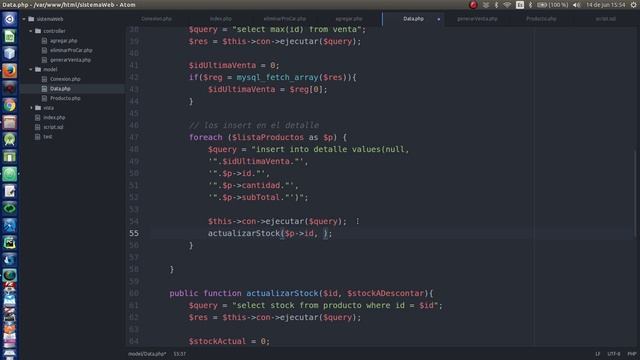Switch to the script.sql tab
640x360 pixels.
pyautogui.click(x=605, y=19)
